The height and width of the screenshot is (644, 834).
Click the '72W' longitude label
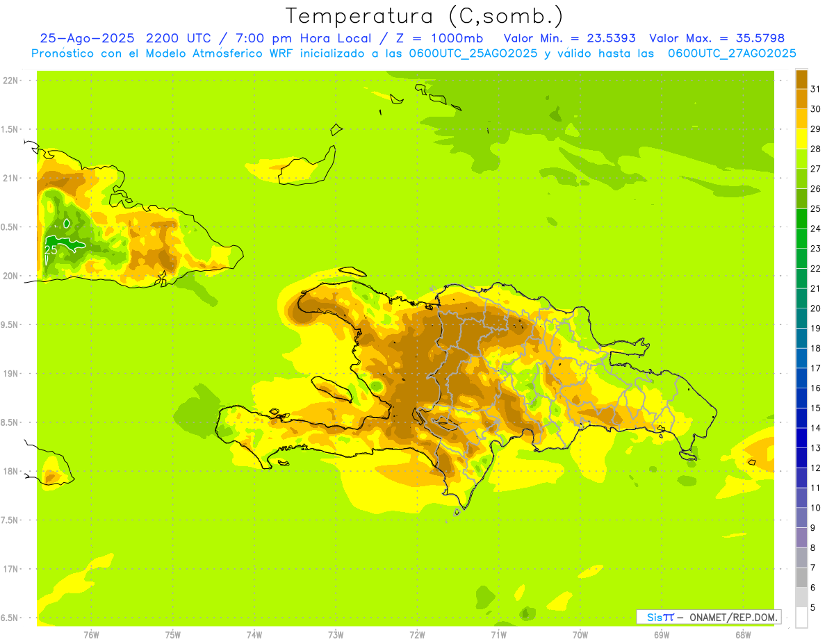tap(417, 635)
